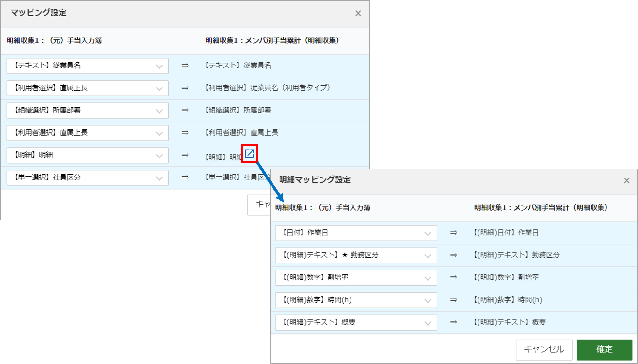Open the 【組織選択】所属部署 source dropdown
The width and height of the screenshot is (638, 364).
point(88,110)
